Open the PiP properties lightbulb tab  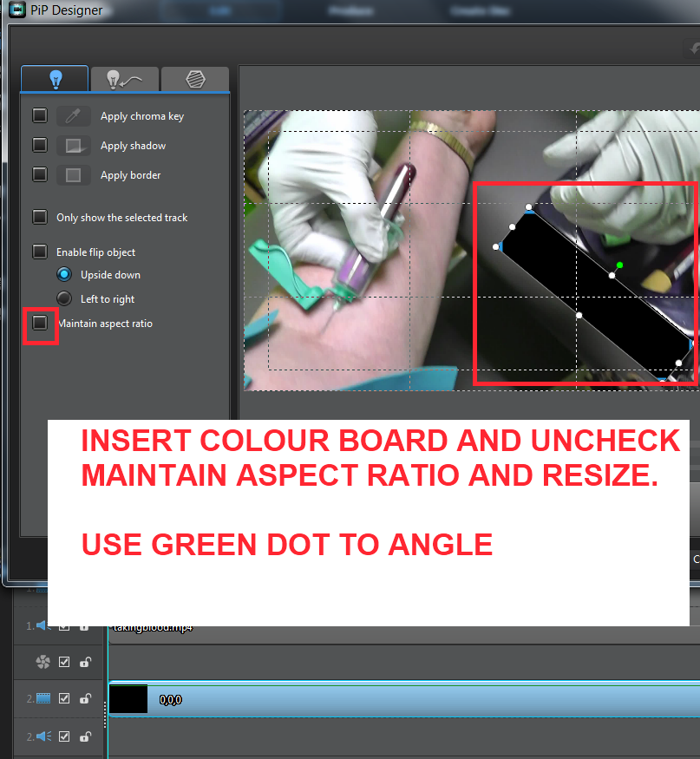[x=55, y=80]
